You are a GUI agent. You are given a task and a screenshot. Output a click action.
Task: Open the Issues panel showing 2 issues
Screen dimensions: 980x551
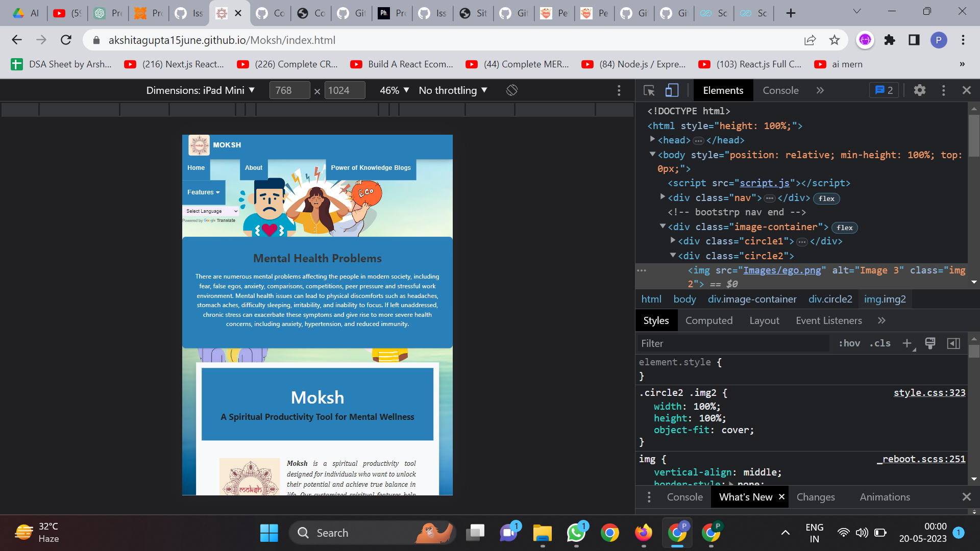click(884, 90)
